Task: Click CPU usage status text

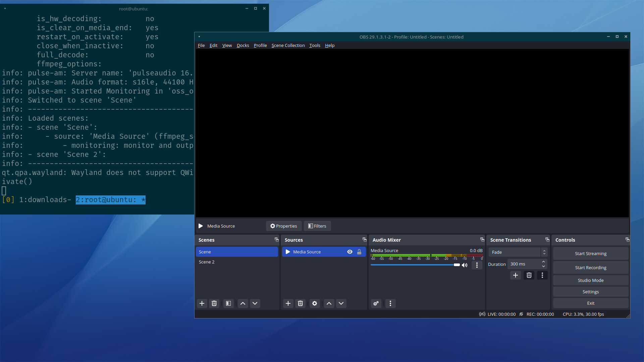Action: click(583, 314)
